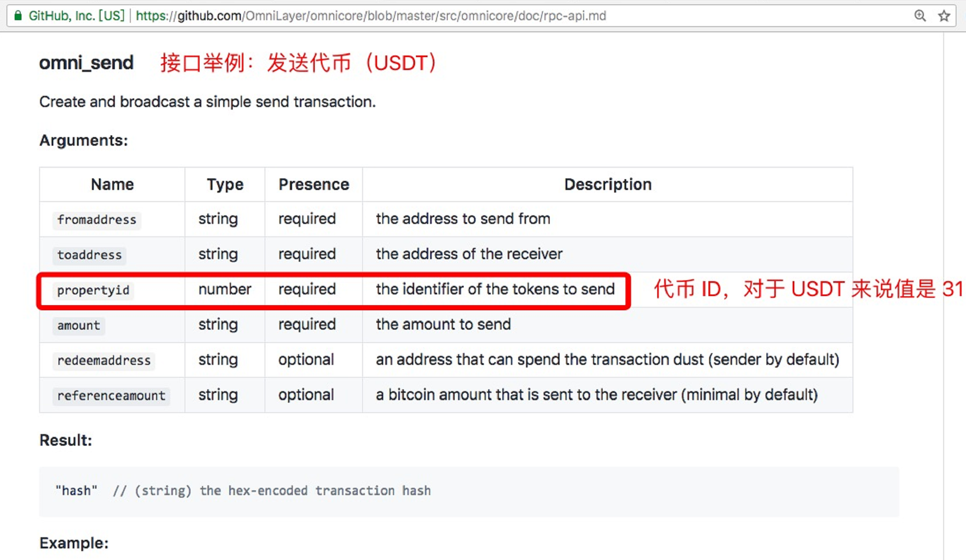
Task: Click the Description column header
Action: pyautogui.click(x=608, y=185)
